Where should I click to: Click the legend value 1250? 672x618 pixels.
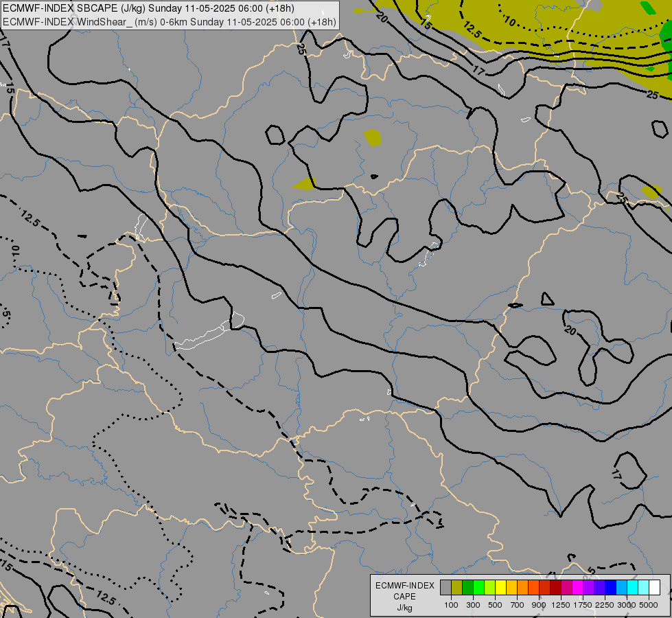click(x=561, y=605)
